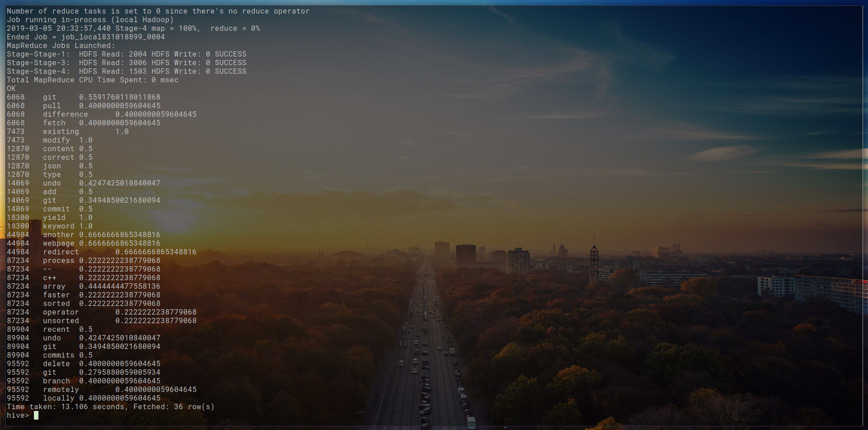Screen dimensions: 868x430
Task: Click the word 'existing' in row 7473
Action: pos(61,131)
